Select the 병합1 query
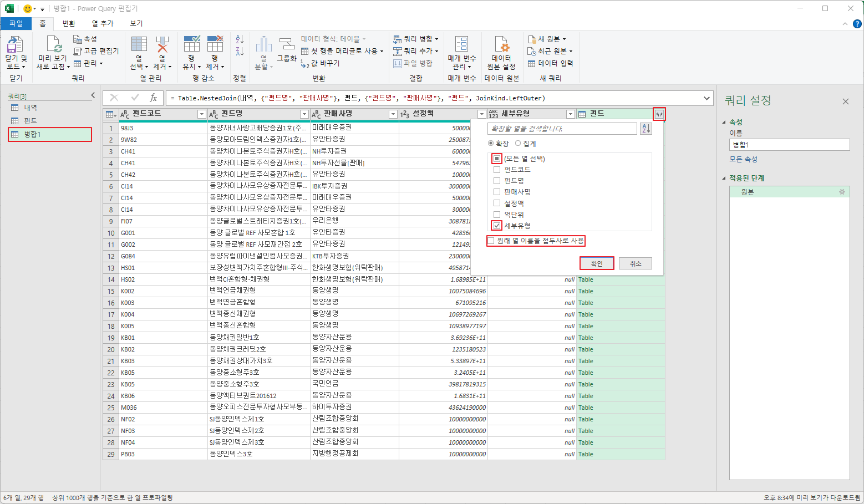The height and width of the screenshot is (504, 864). [50, 134]
